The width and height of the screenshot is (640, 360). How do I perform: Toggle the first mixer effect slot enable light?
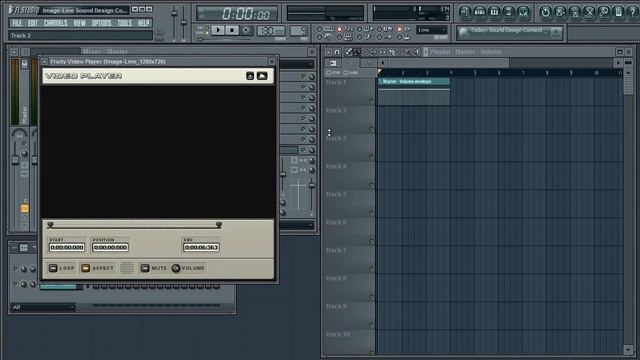click(x=303, y=76)
